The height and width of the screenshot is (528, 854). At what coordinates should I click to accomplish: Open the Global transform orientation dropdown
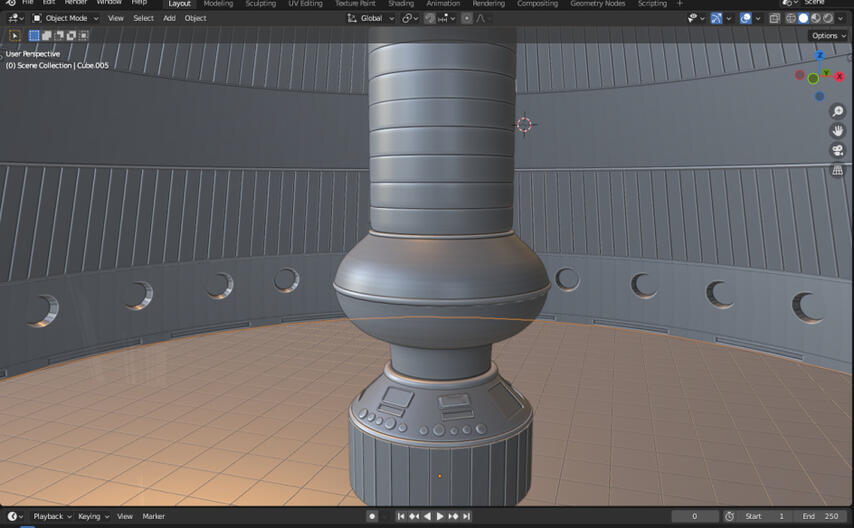pyautogui.click(x=370, y=19)
